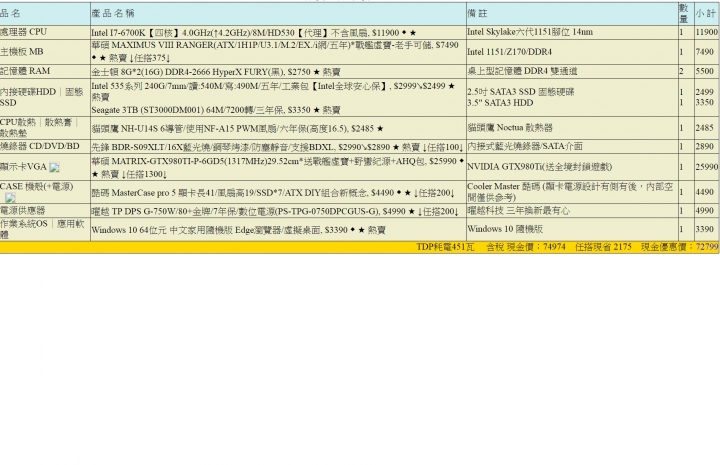Screen dimensions: 720x465
Task: Click the DDR4-2666 HyperX FURY product text
Action: (x=216, y=72)
